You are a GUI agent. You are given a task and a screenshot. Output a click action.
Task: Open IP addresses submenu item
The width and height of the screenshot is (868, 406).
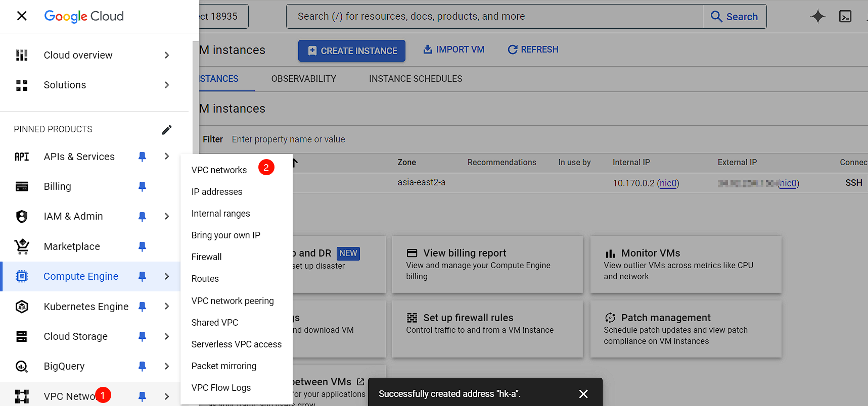217,192
